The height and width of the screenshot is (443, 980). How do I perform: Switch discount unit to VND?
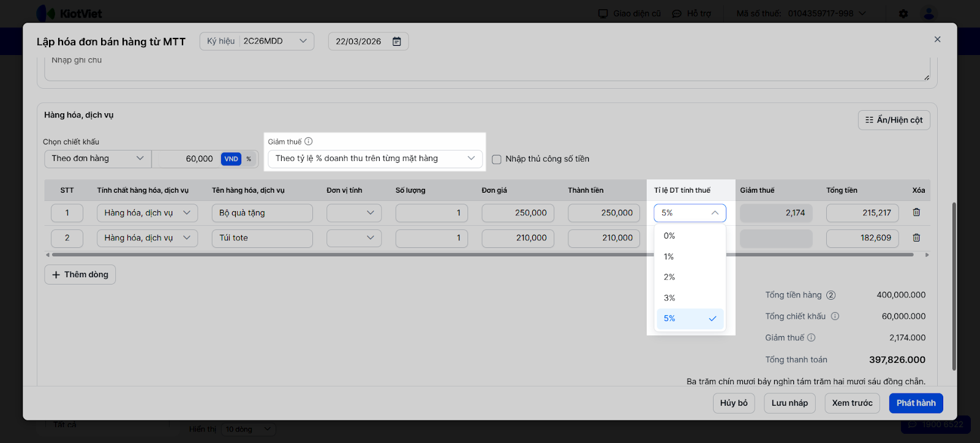231,159
